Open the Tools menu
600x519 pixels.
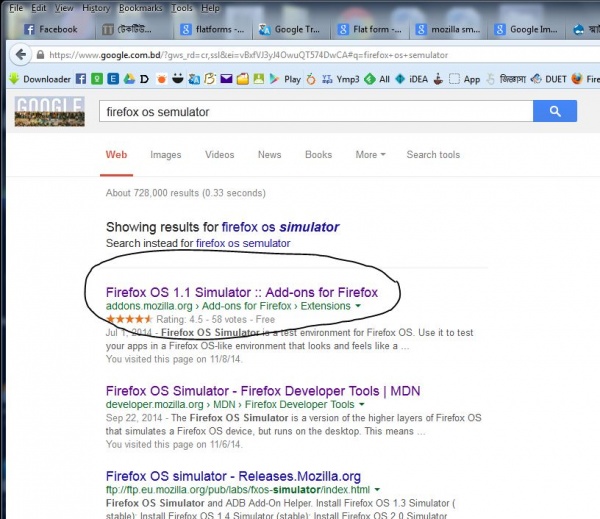(x=182, y=8)
